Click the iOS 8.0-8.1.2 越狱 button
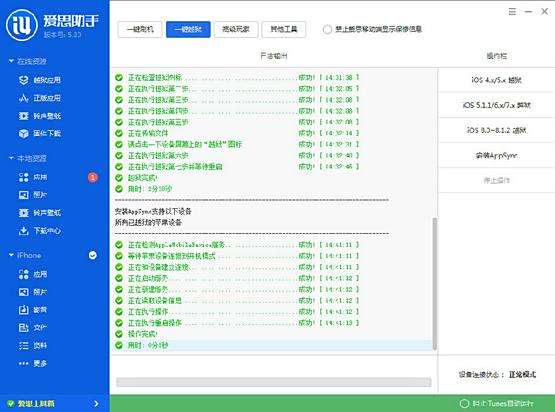 (x=496, y=130)
